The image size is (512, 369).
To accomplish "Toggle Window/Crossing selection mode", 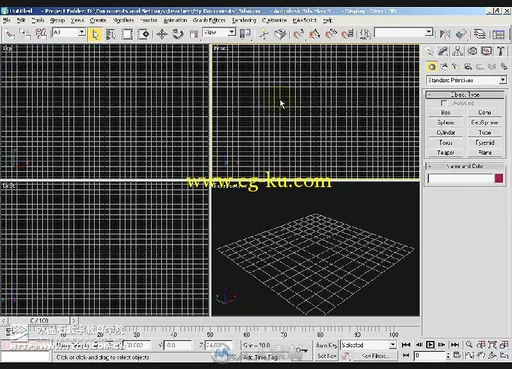I will point(143,34).
